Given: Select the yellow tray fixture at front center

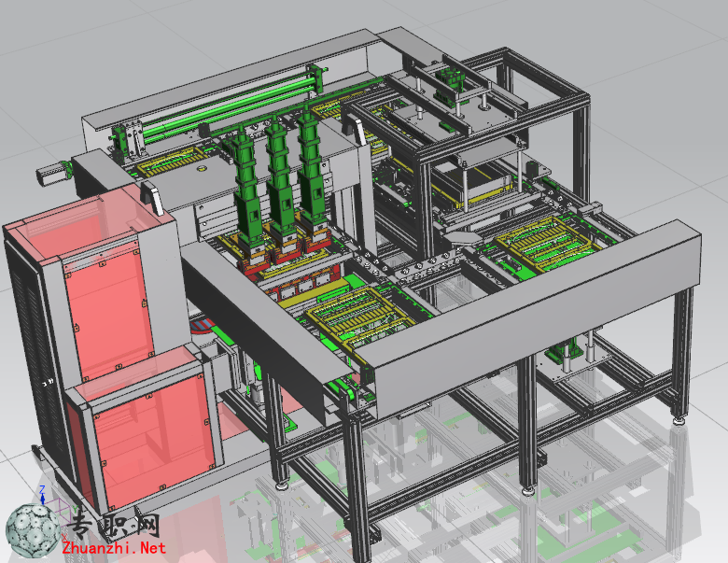Looking at the screenshot, I should pos(360,317).
